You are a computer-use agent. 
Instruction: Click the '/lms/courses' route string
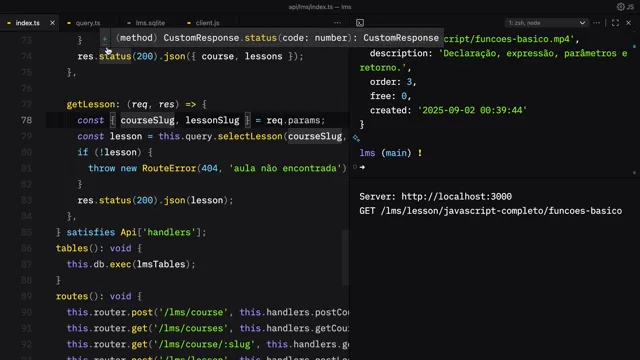(193, 328)
